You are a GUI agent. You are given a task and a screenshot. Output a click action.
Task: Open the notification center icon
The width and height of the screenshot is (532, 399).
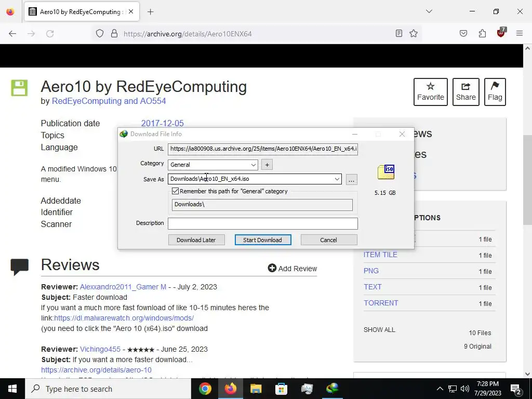516,389
